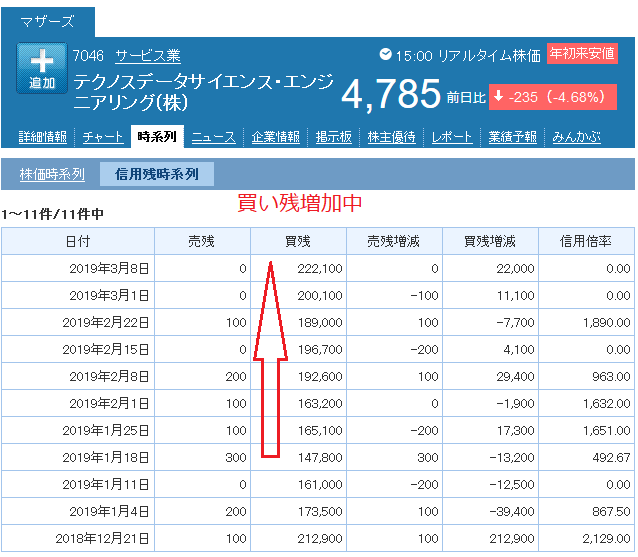Switch to the チャート tab
This screenshot has width=638, height=557.
(x=103, y=137)
